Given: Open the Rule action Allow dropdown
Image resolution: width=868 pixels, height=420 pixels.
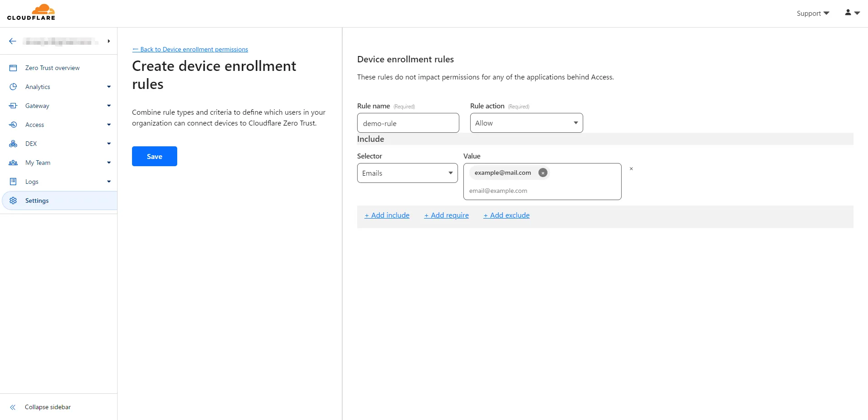Looking at the screenshot, I should click(x=526, y=123).
